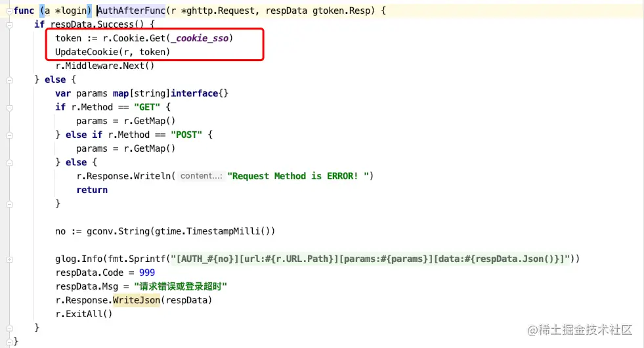Click the '_cookie_sso' constant
The height and width of the screenshot is (348, 644).
click(200, 38)
